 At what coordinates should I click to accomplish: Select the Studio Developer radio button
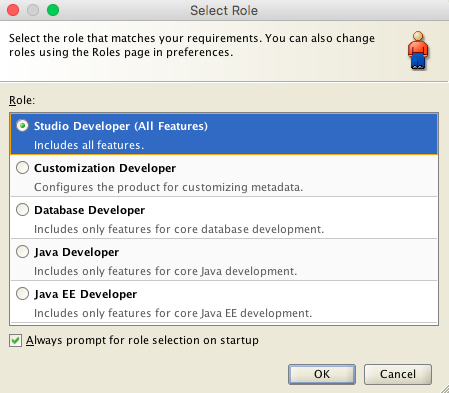click(22, 126)
